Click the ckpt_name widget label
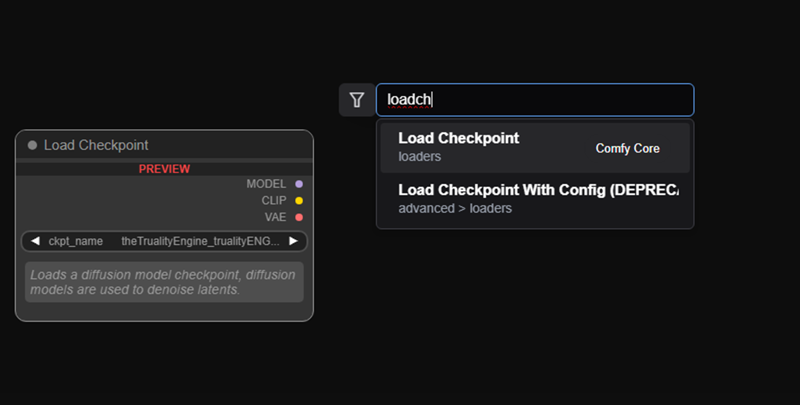 [x=76, y=241]
